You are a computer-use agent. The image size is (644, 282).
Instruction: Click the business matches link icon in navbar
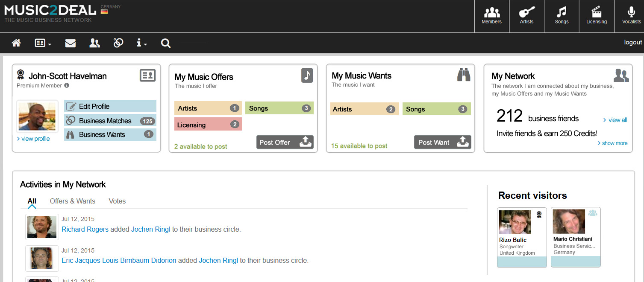tap(118, 43)
